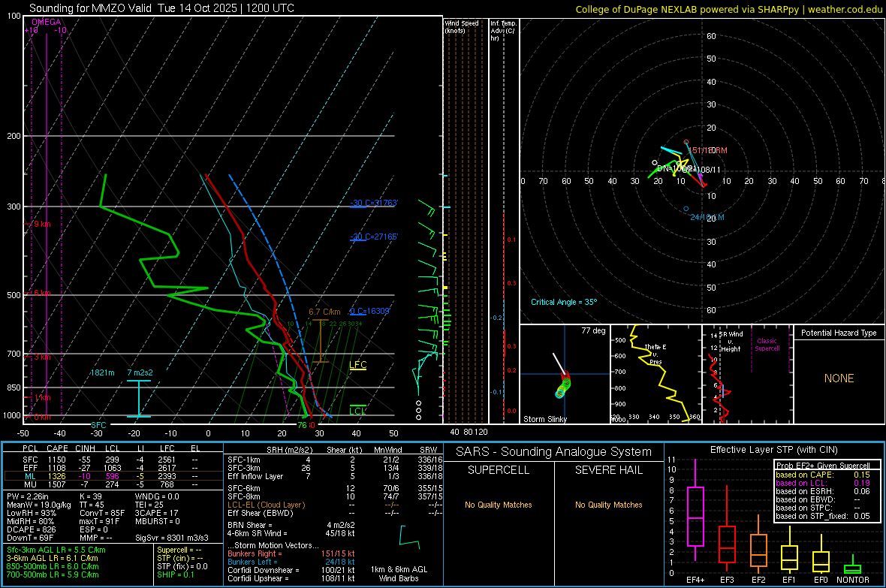
Task: Click the LCL-EL (Cloud Layer) row
Action: pyautogui.click(x=335, y=505)
